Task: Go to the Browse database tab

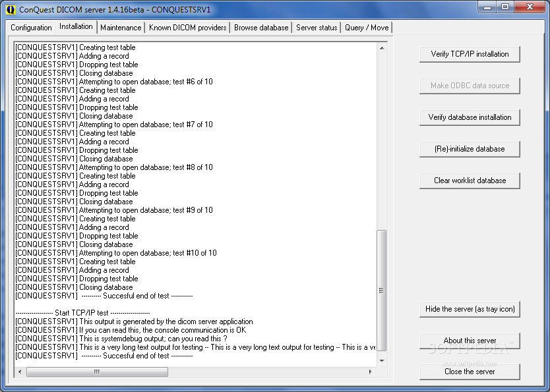Action: tap(261, 27)
